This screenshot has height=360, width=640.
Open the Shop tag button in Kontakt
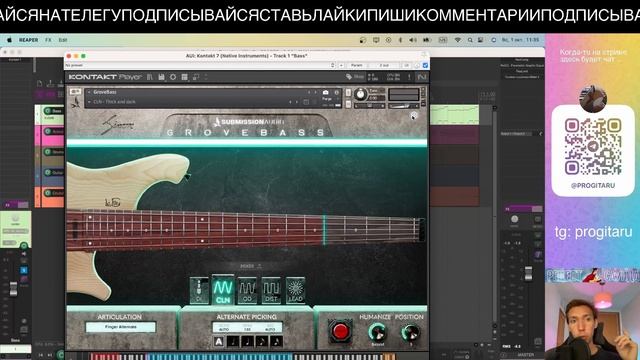[355, 77]
